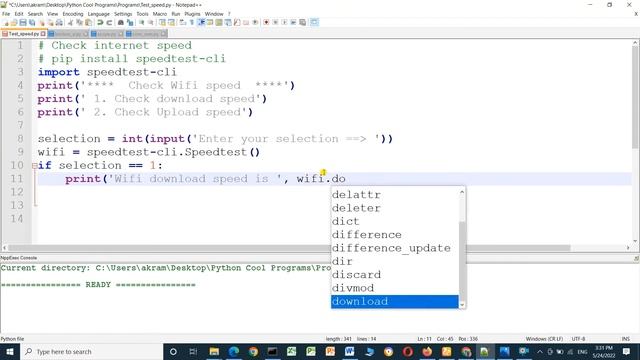Select 'discard' in autocomplete list
This screenshot has width=640, height=360.
tap(395, 275)
